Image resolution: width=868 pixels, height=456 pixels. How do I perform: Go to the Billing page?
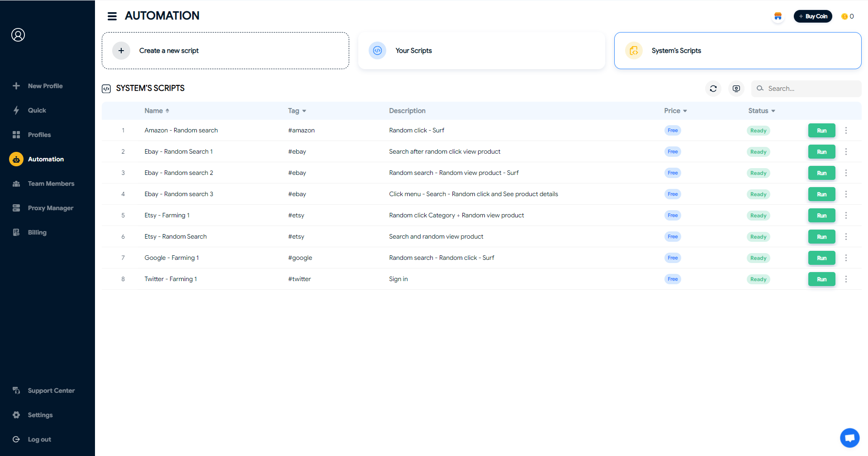pos(37,232)
